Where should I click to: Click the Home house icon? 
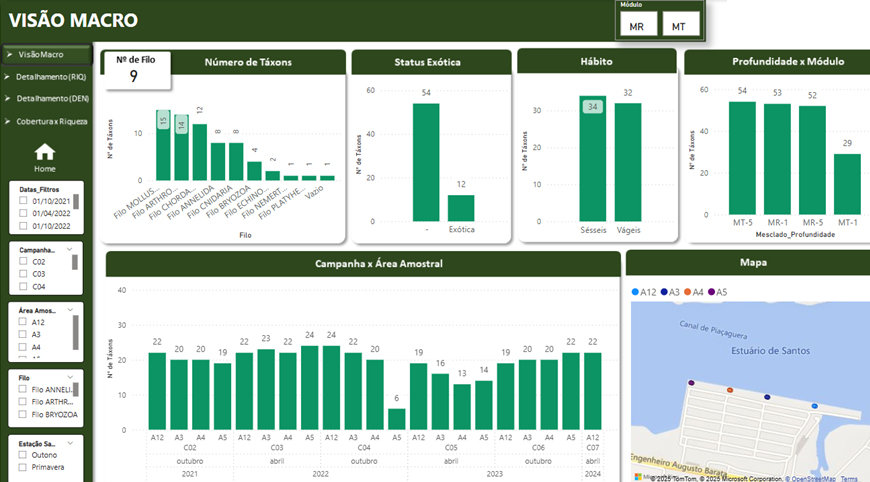pos(45,152)
